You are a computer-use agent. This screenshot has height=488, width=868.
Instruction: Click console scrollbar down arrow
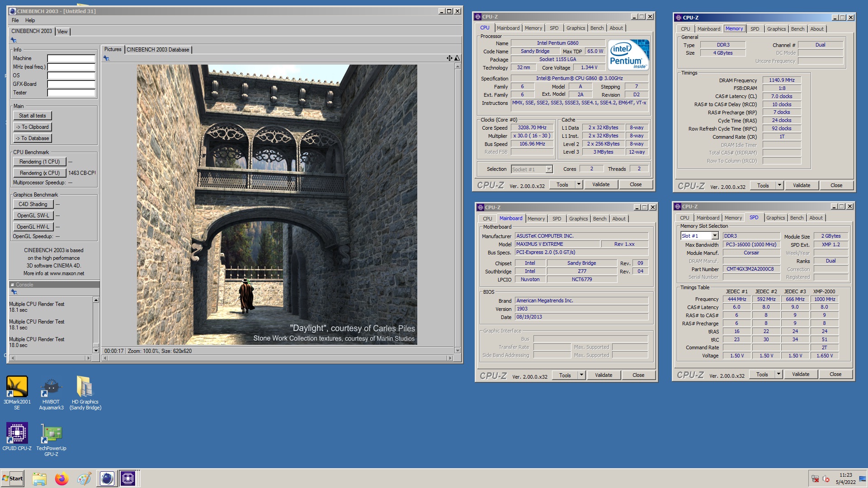(96, 350)
